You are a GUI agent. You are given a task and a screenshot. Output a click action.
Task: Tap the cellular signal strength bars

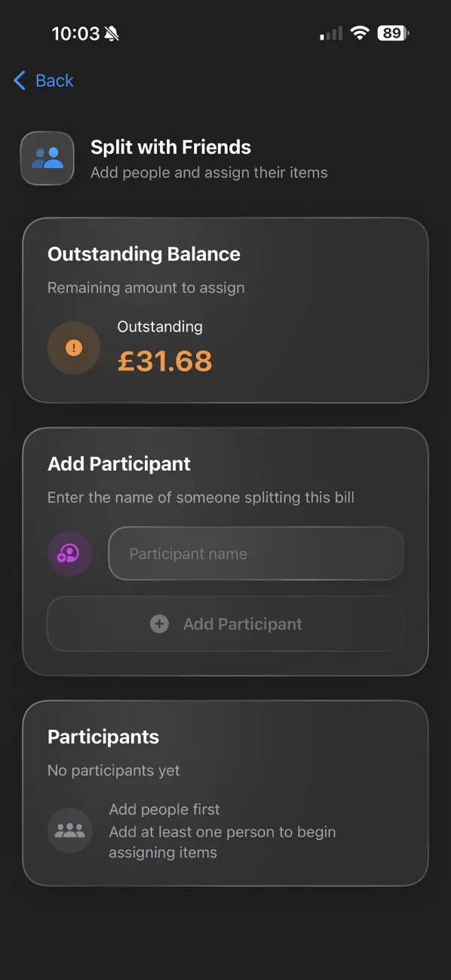coord(330,32)
